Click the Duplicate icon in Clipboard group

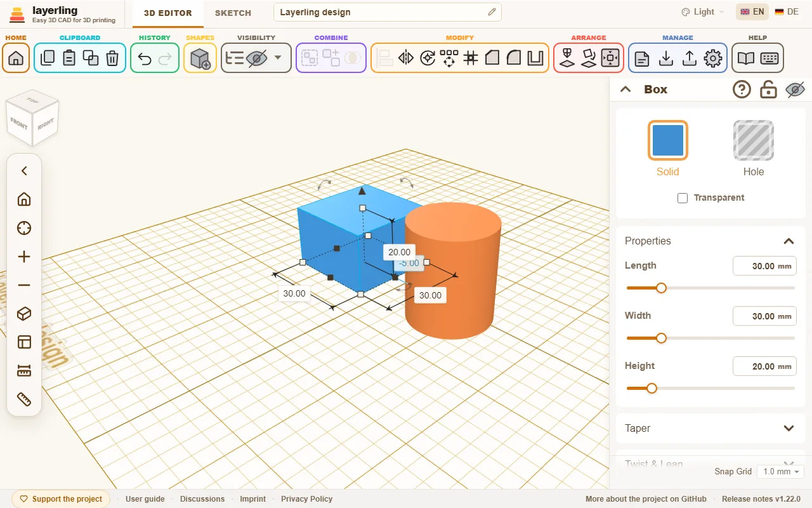pos(91,58)
